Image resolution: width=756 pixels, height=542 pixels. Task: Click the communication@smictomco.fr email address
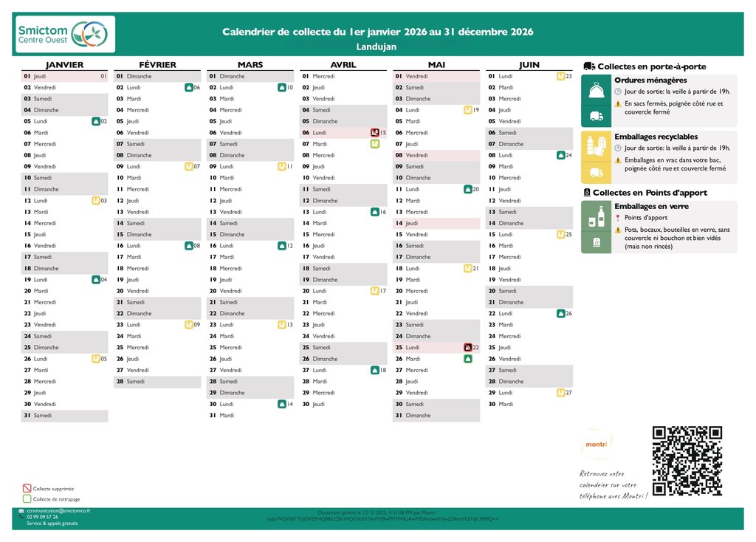(58, 510)
